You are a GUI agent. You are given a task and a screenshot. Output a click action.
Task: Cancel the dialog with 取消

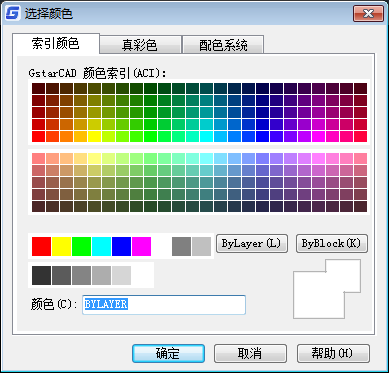tap(250, 353)
